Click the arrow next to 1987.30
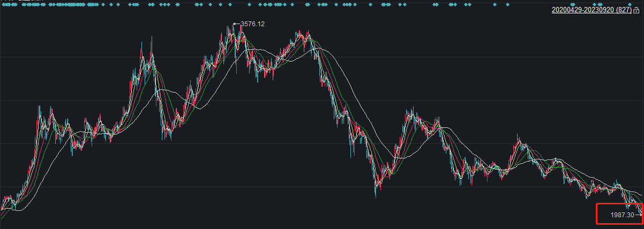644x229 pixels. coord(638,215)
